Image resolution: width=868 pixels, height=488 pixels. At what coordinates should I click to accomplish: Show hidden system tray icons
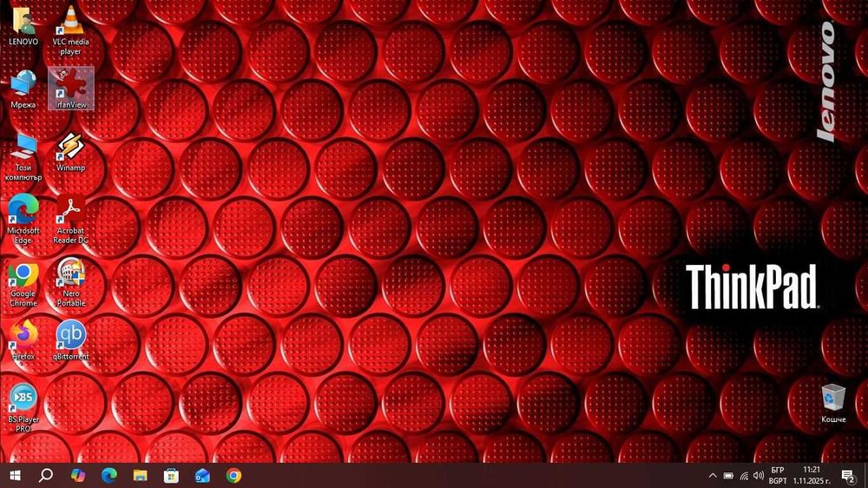point(713,476)
